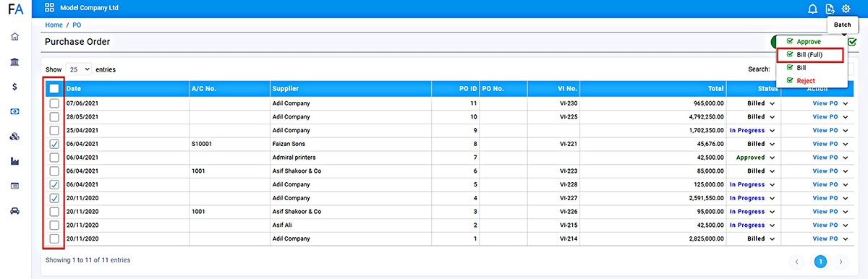Expand In Progress status dropdown for PO 2
868x279 pixels.
[x=773, y=225]
